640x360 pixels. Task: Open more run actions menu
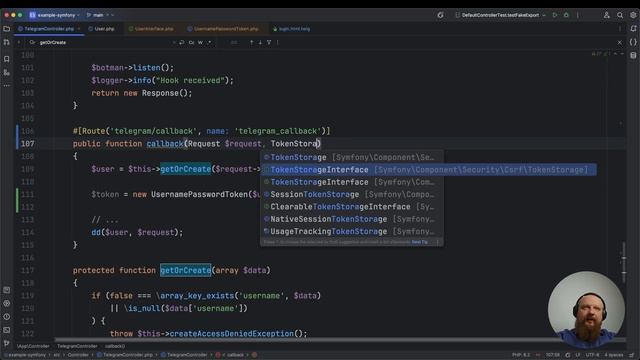[x=578, y=15]
